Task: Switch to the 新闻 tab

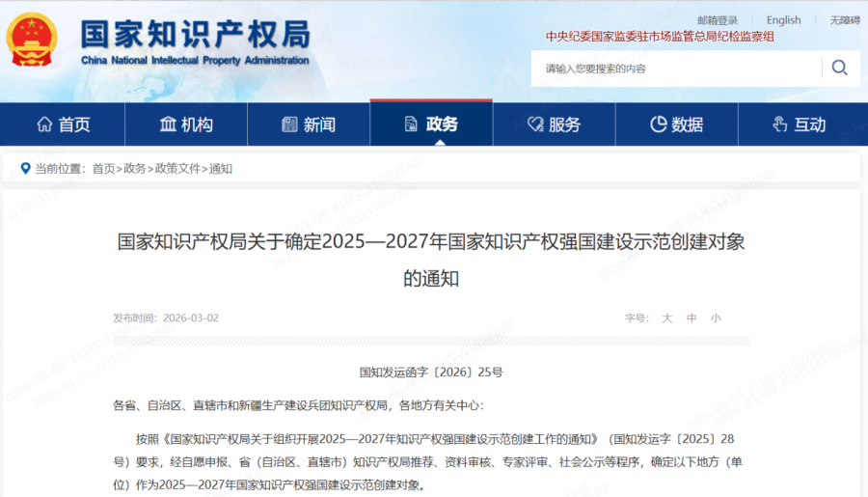Action: pos(309,124)
